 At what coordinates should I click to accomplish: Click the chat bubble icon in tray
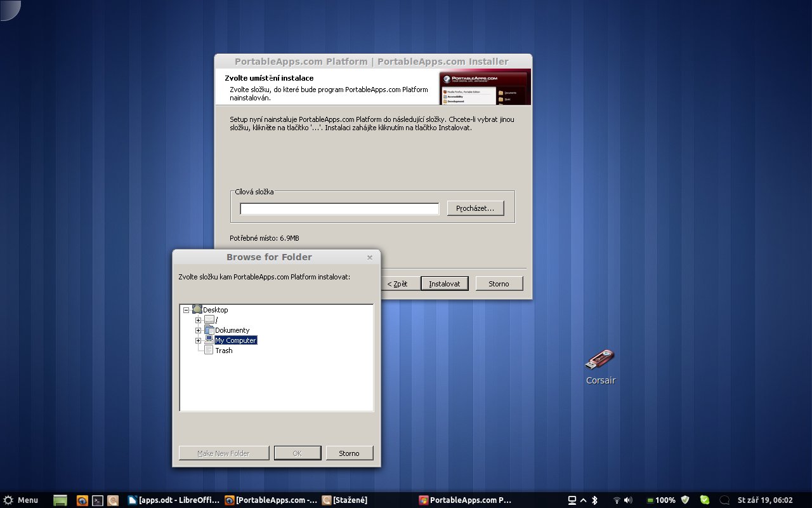click(x=724, y=500)
